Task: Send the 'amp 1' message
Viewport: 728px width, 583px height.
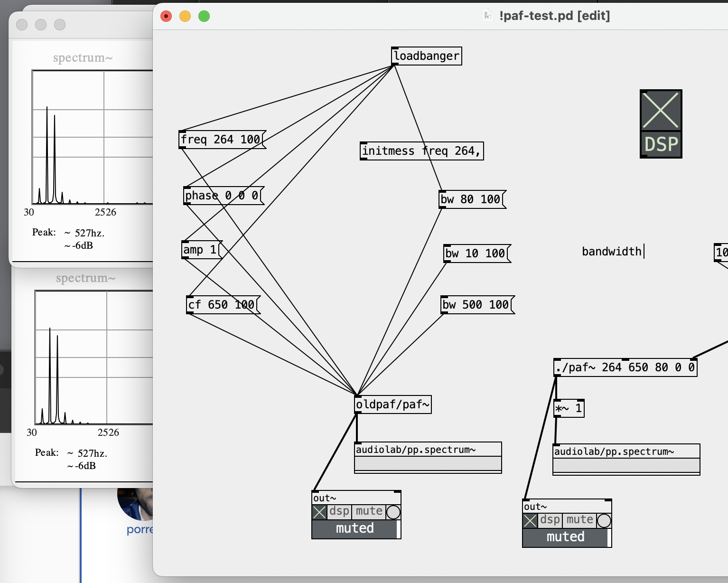Action: [x=199, y=249]
